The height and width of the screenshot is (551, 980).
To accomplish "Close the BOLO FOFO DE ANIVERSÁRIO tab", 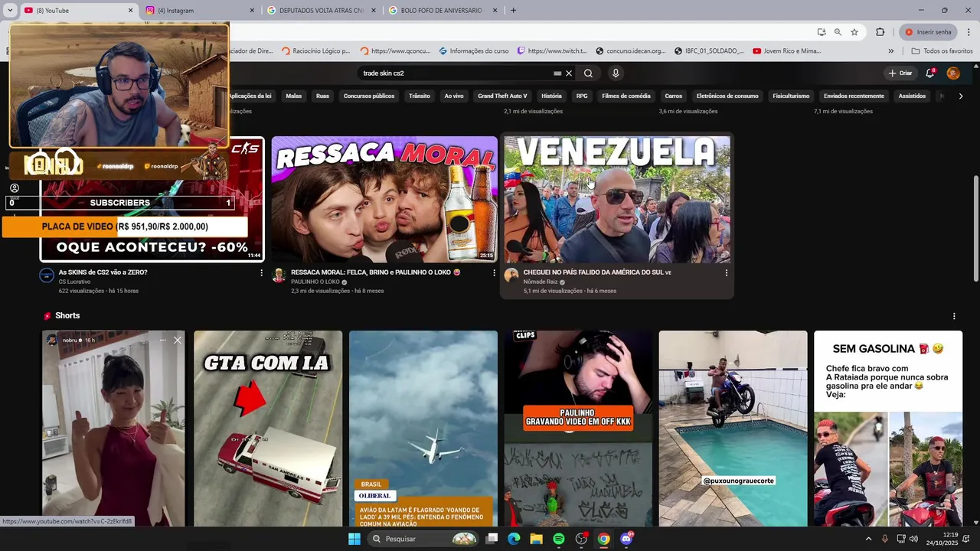I will click(x=495, y=11).
